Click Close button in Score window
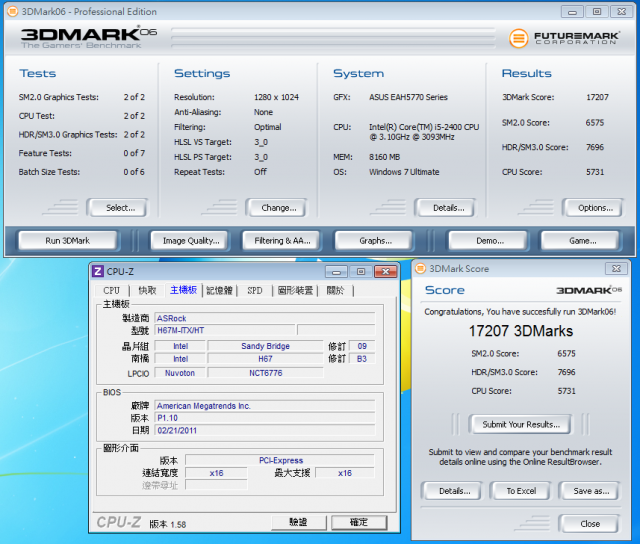The width and height of the screenshot is (640, 544). tap(590, 524)
